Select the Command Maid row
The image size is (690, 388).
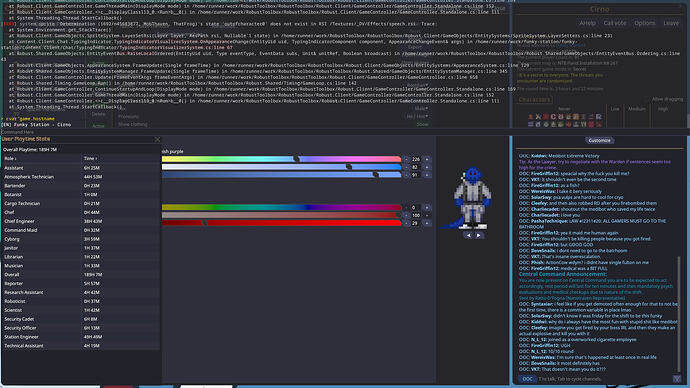(81, 230)
